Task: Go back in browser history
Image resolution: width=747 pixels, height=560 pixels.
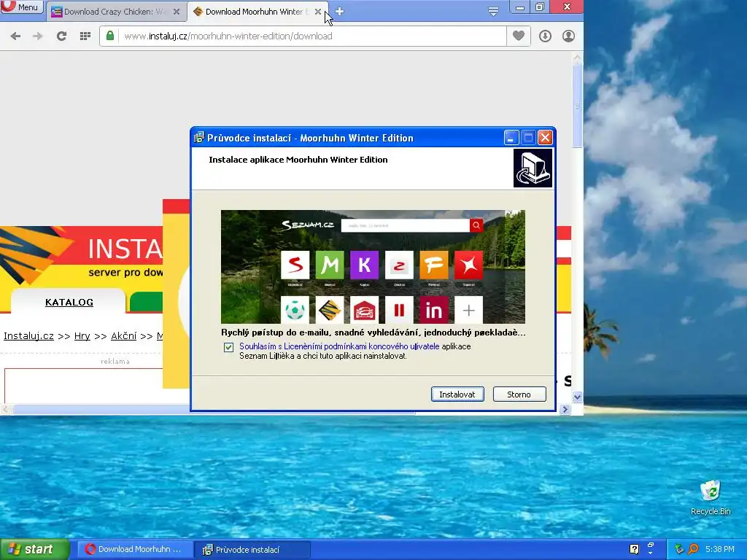Action: click(15, 36)
